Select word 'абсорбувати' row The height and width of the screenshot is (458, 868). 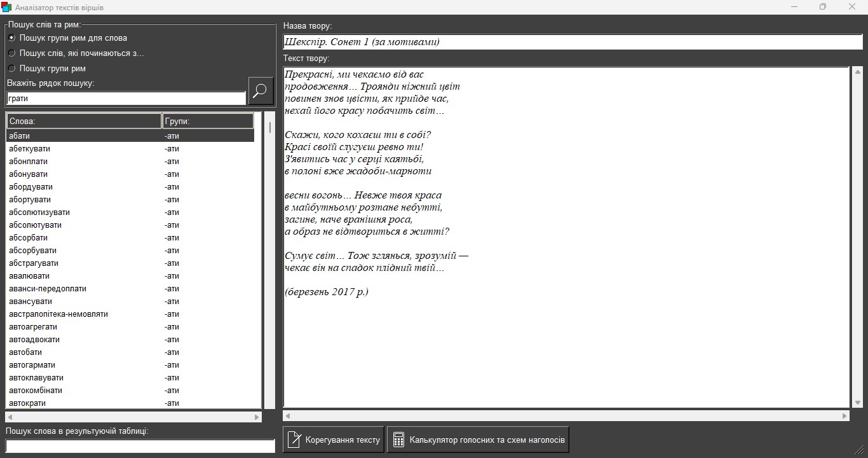(130, 251)
